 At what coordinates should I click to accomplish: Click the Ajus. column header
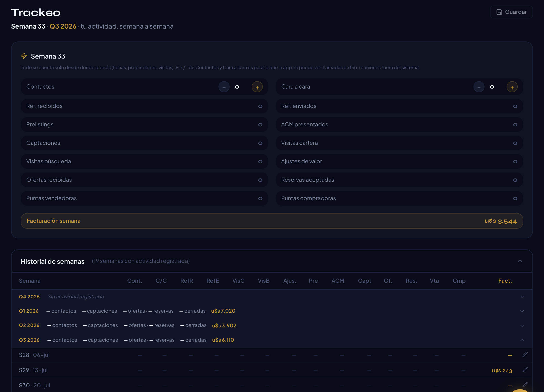[x=290, y=281]
